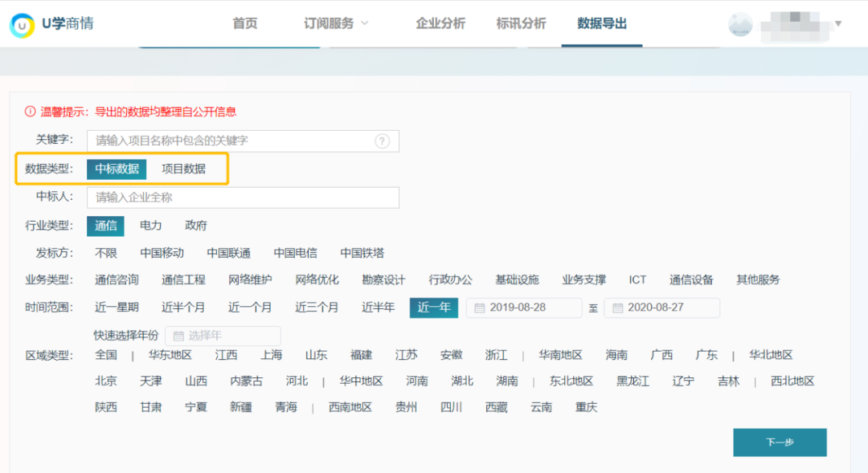Select the 数据导出 tab
This screenshot has height=473, width=868.
(x=602, y=23)
